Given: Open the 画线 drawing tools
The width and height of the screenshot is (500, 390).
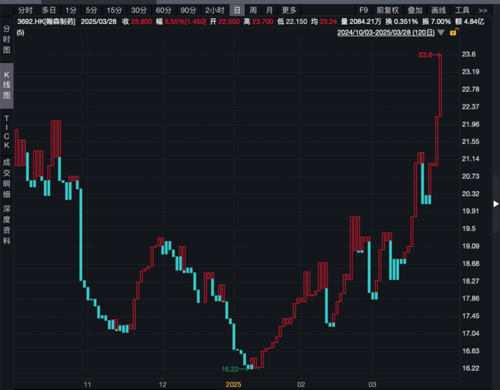Looking at the screenshot, I should point(439,10).
